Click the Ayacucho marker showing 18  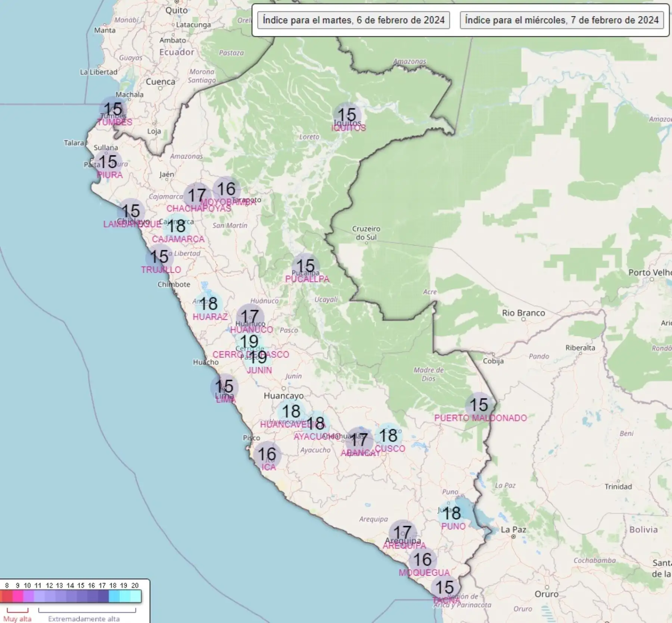click(316, 424)
